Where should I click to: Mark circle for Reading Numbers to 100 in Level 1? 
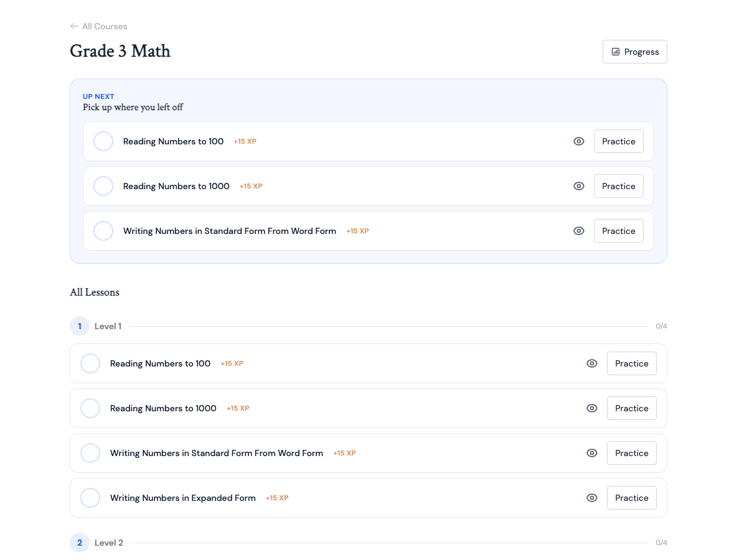90,363
